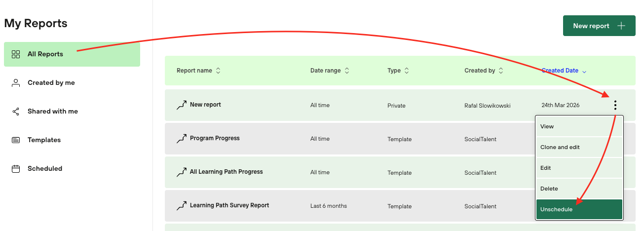Click the Shared with me share icon

tap(16, 112)
